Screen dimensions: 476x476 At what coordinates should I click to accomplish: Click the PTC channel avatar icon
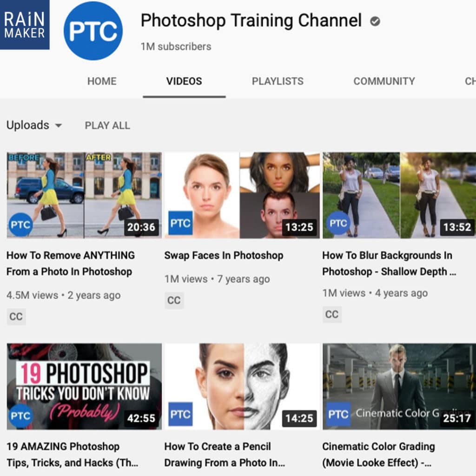(x=93, y=31)
